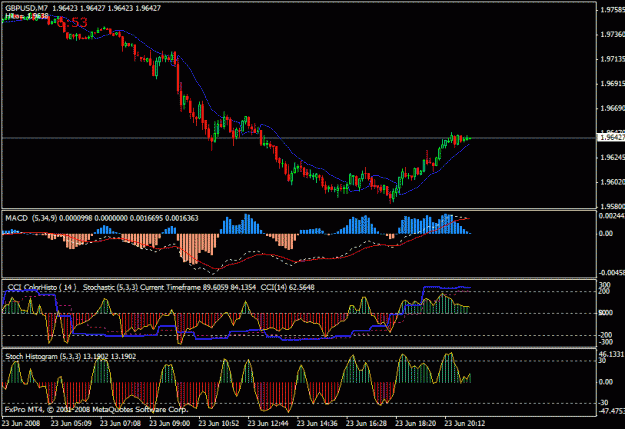Click the 23 Jun 05:09 time label
This screenshot has height=429, width=625.
(71, 423)
